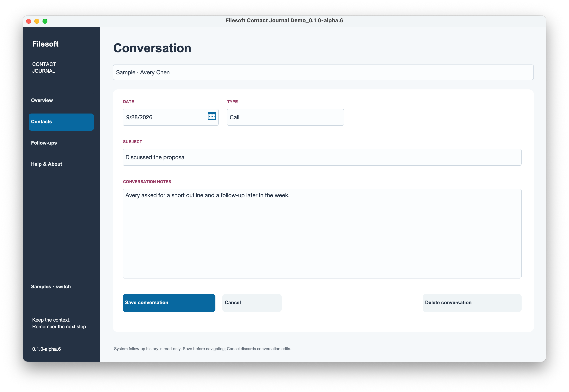Viewport: 569px width, 392px height.
Task: Click the CONTACT JOURNAL sidebar subtitle
Action: [44, 68]
